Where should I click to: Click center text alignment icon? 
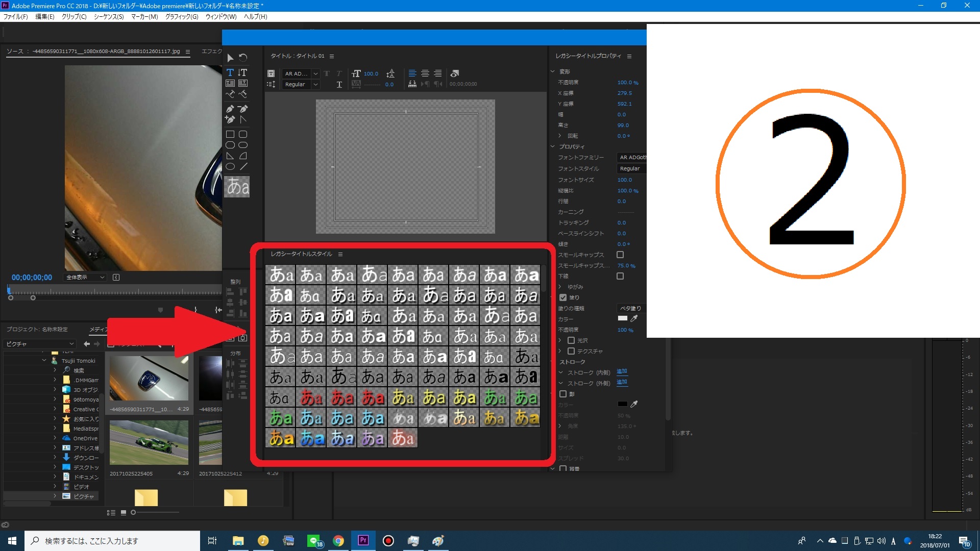[425, 73]
